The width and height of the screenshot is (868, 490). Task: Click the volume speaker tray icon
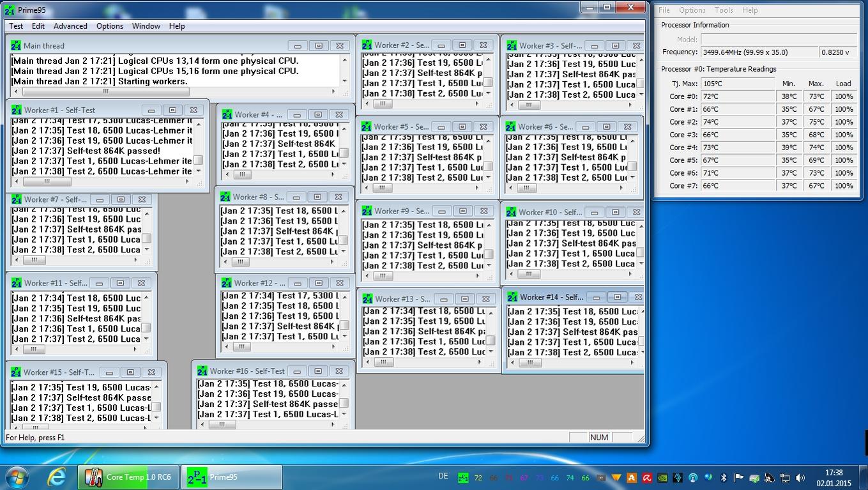(x=800, y=478)
